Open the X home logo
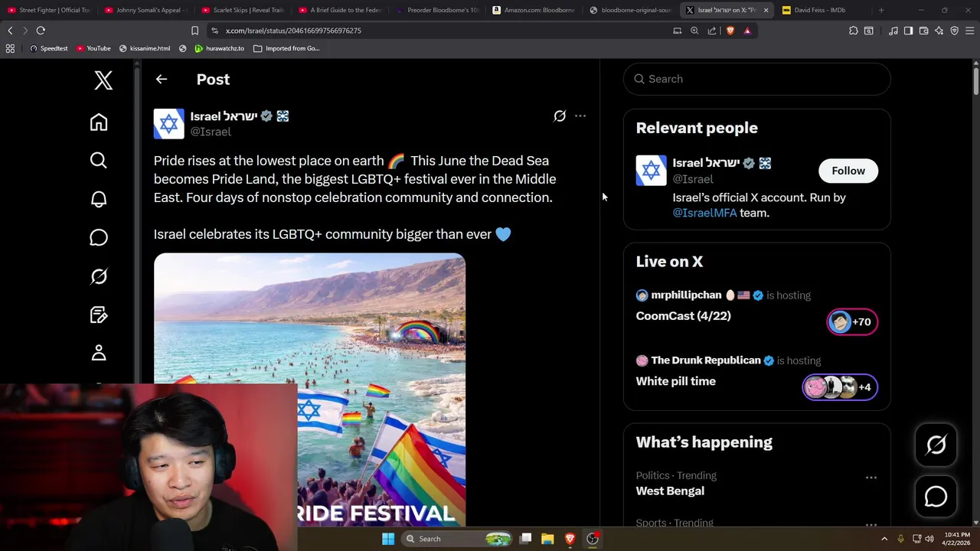980x551 pixels. coord(103,80)
